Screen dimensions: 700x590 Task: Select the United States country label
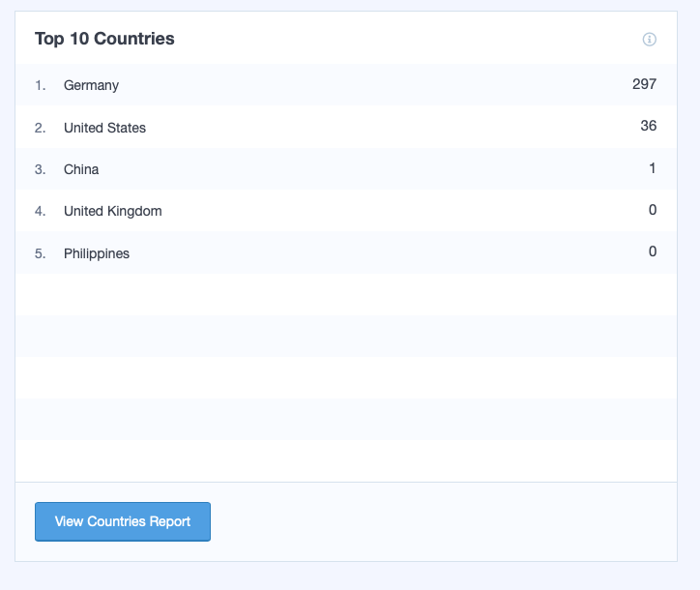click(104, 128)
